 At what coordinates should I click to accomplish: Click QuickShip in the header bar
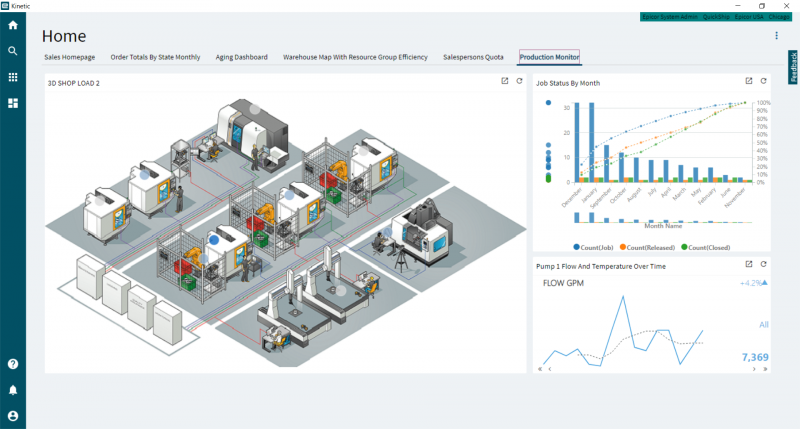click(x=716, y=17)
